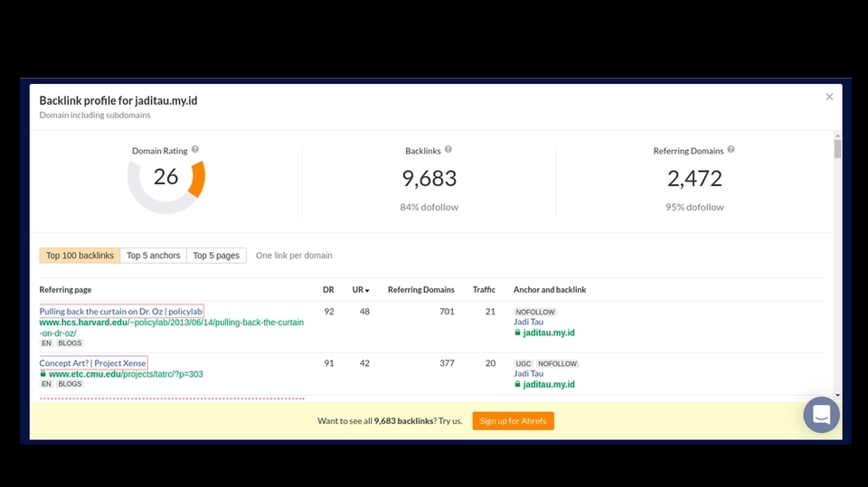Click DR value 92 in Harvard row

[329, 311]
